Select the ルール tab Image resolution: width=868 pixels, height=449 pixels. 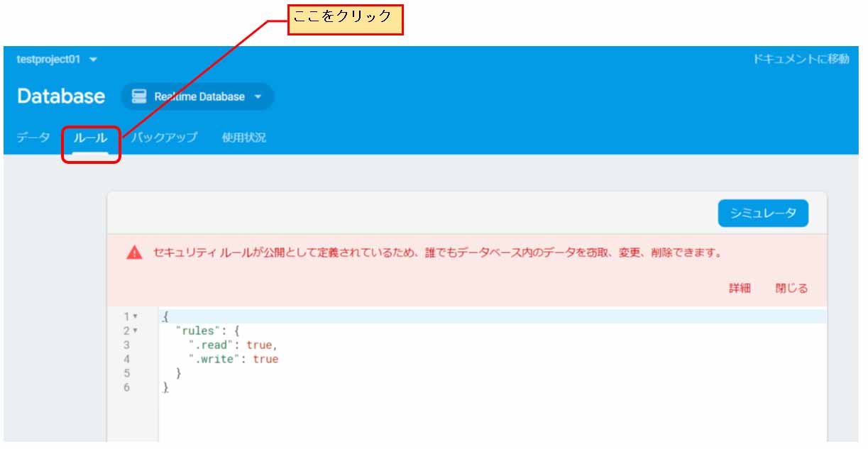(90, 138)
